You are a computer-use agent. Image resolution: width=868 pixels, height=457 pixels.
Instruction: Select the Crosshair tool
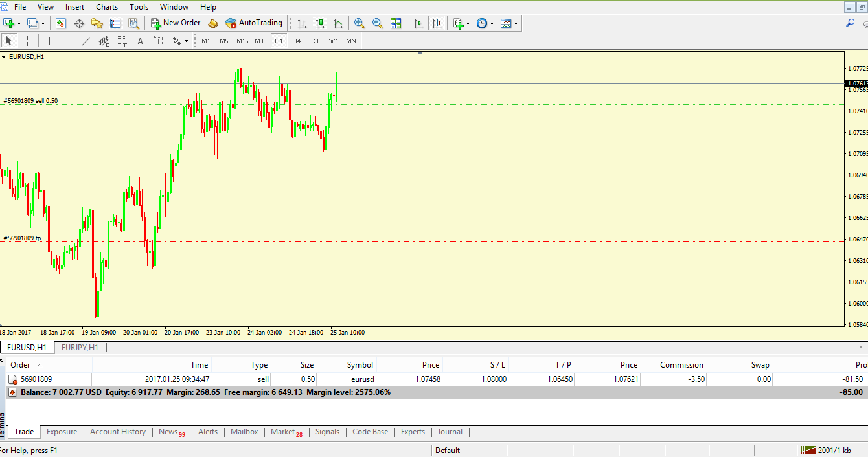point(27,40)
